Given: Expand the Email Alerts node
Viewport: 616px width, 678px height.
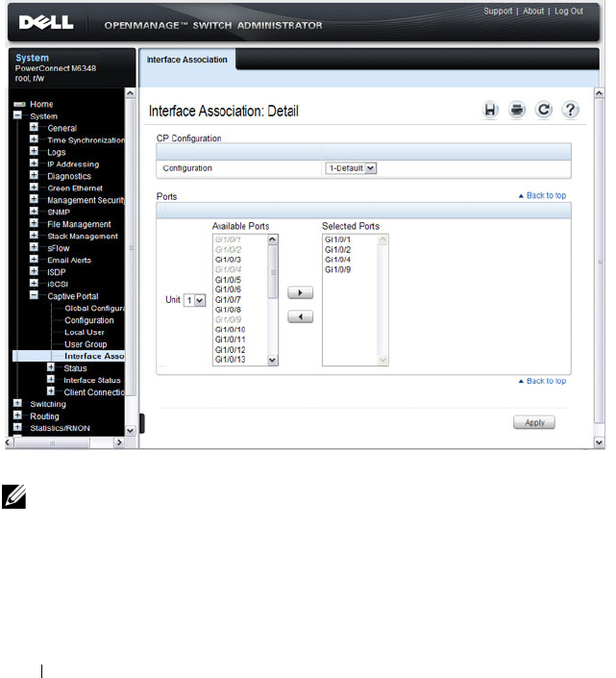Looking at the screenshot, I should 34,259.
